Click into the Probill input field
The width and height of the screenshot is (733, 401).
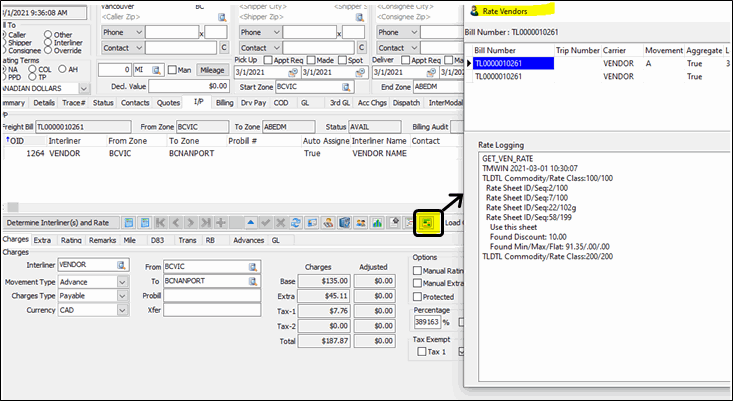pos(211,296)
